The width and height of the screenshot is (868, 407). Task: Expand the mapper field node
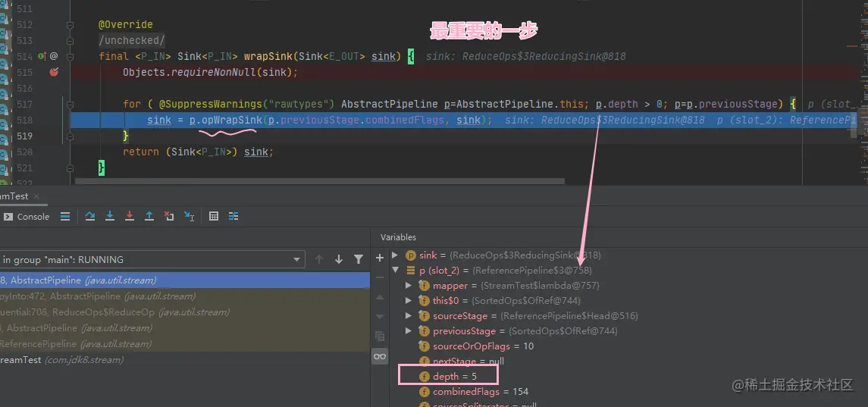point(409,286)
